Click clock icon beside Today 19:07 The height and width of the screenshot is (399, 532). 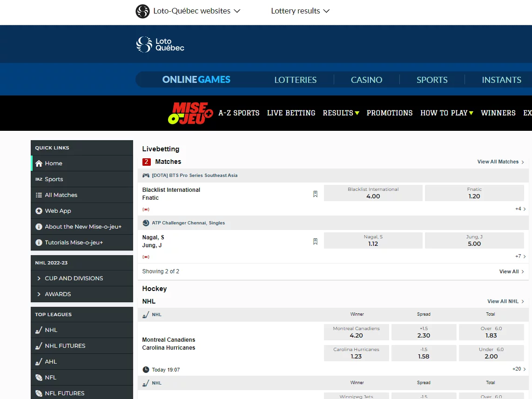tap(146, 370)
